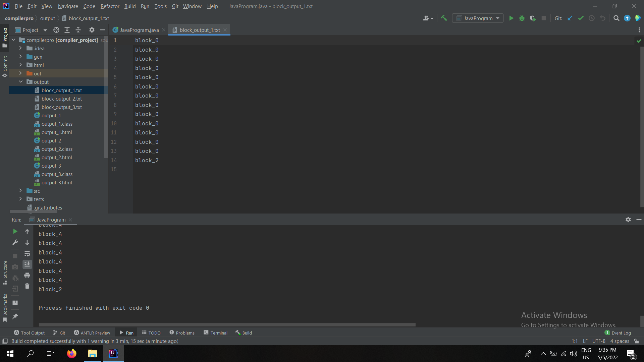This screenshot has height=362, width=644.
Task: Expand the src folder
Action: 20,191
